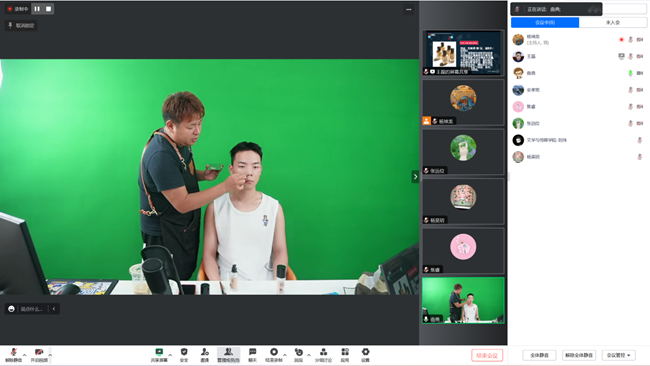Image resolution: width=650 pixels, height=366 pixels.
Task: Click the red end meeting button
Action: click(x=487, y=355)
